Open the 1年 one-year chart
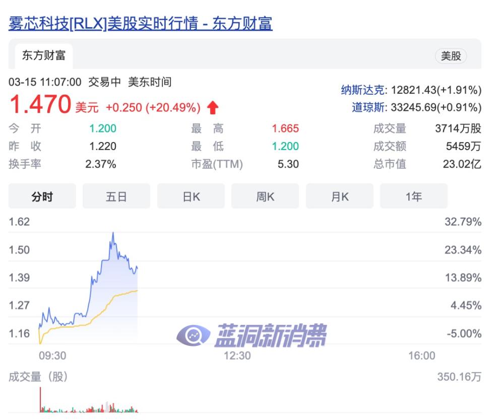 point(413,196)
